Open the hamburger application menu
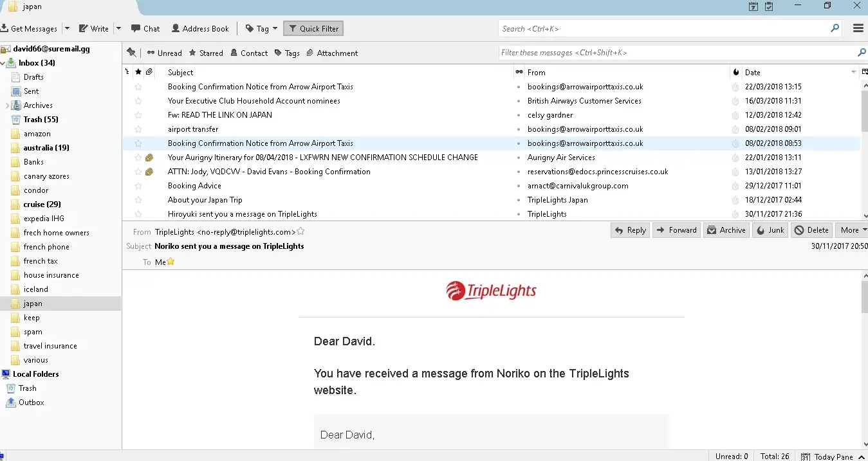868x461 pixels. pos(858,28)
